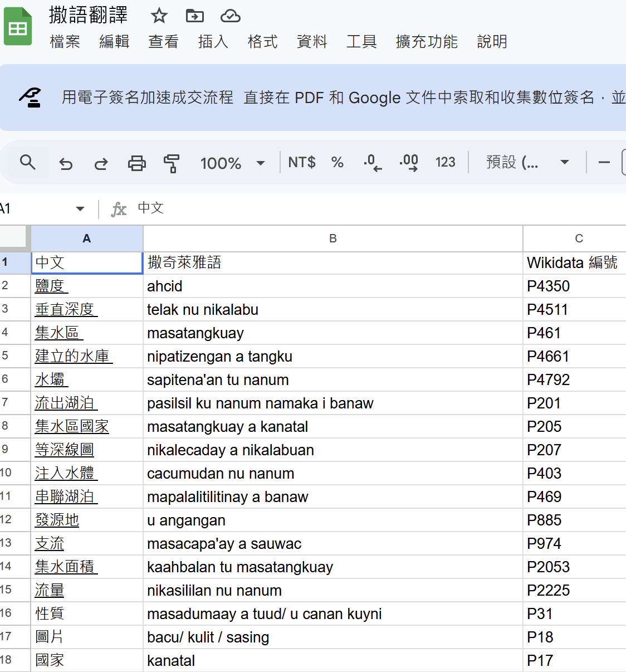Select cell bacu/ kulit / sasing
The height and width of the screenshot is (672, 626).
coord(333,637)
